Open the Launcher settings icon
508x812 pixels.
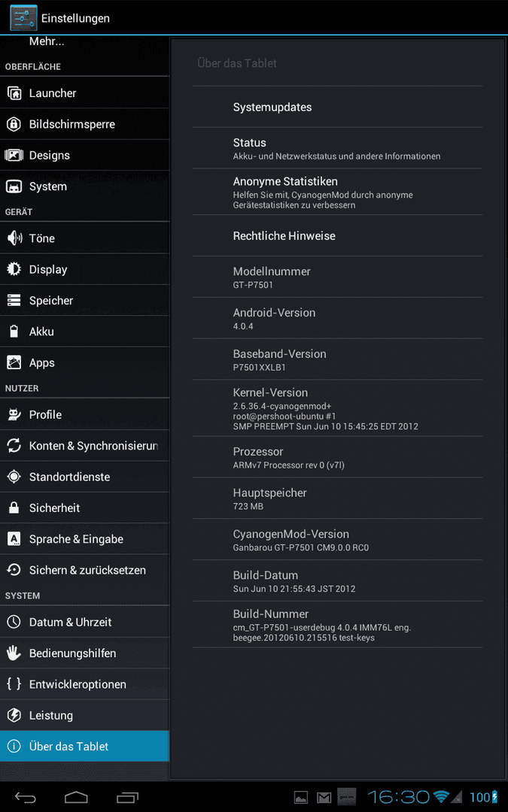[x=14, y=93]
